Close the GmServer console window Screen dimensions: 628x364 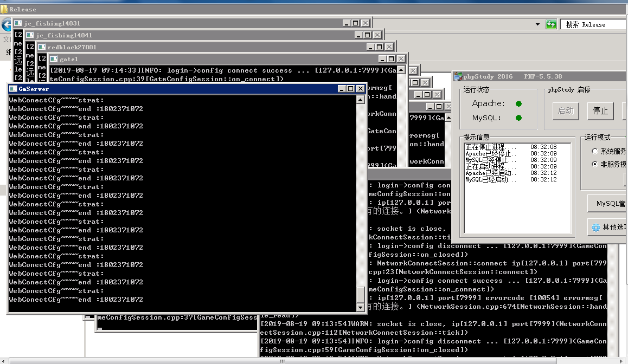click(360, 89)
